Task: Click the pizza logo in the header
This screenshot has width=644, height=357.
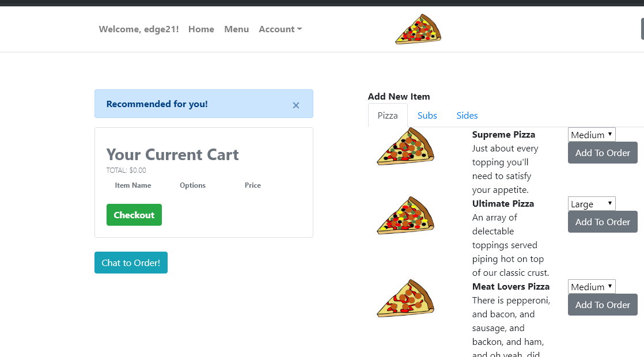Action: pyautogui.click(x=418, y=29)
